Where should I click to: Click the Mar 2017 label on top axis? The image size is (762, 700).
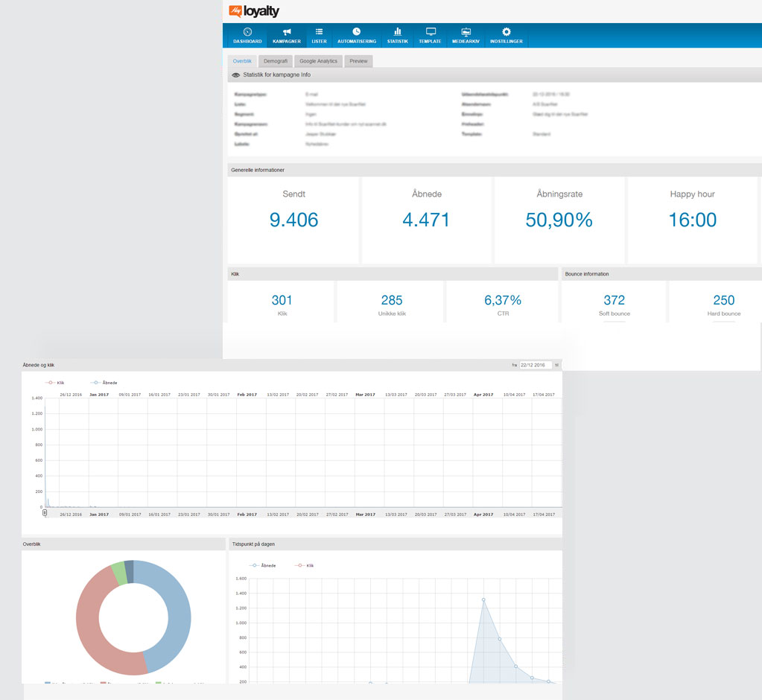[x=366, y=395]
